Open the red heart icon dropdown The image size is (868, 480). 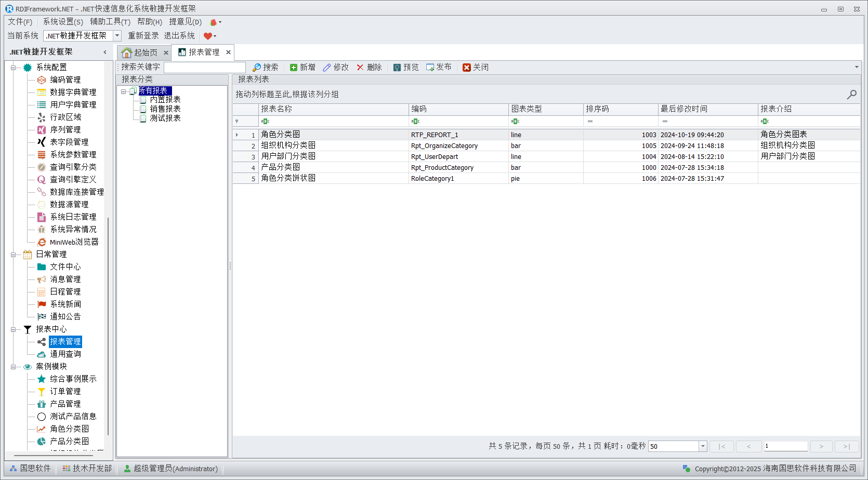click(210, 36)
